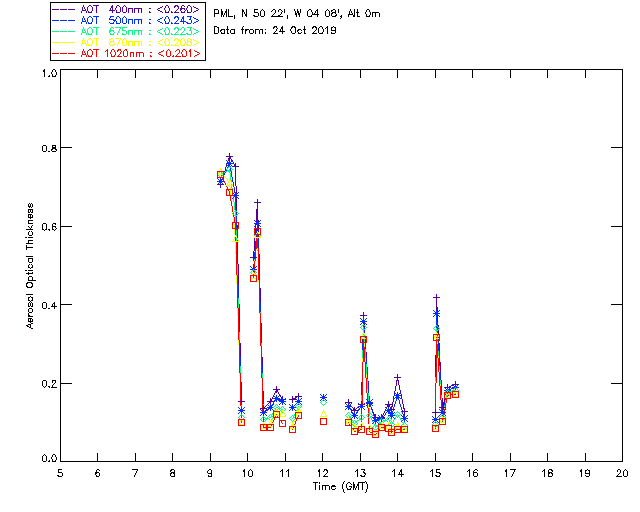Image resolution: width=640 pixels, height=512 pixels.
Task: Click the x-axis label 7
Action: pyautogui.click(x=135, y=473)
